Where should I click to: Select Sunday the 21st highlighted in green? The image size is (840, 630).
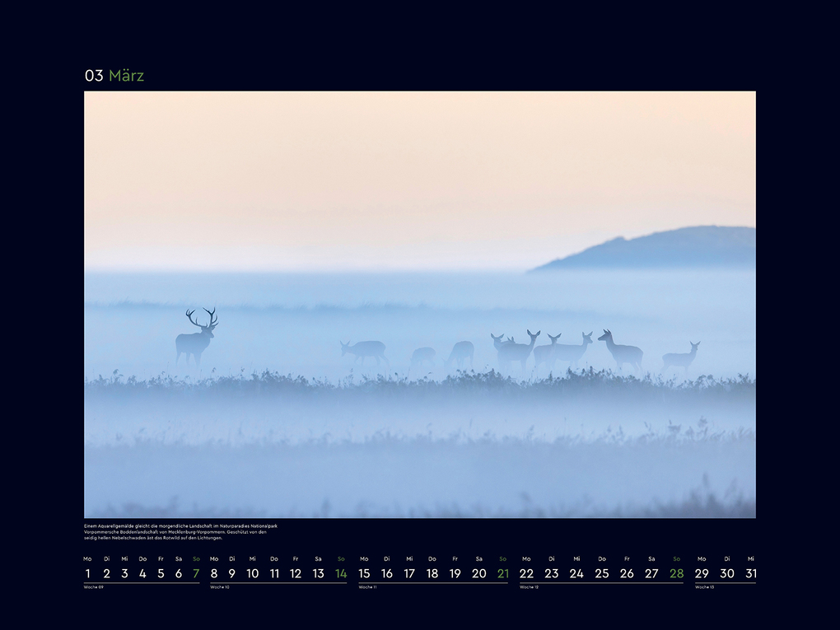(502, 573)
